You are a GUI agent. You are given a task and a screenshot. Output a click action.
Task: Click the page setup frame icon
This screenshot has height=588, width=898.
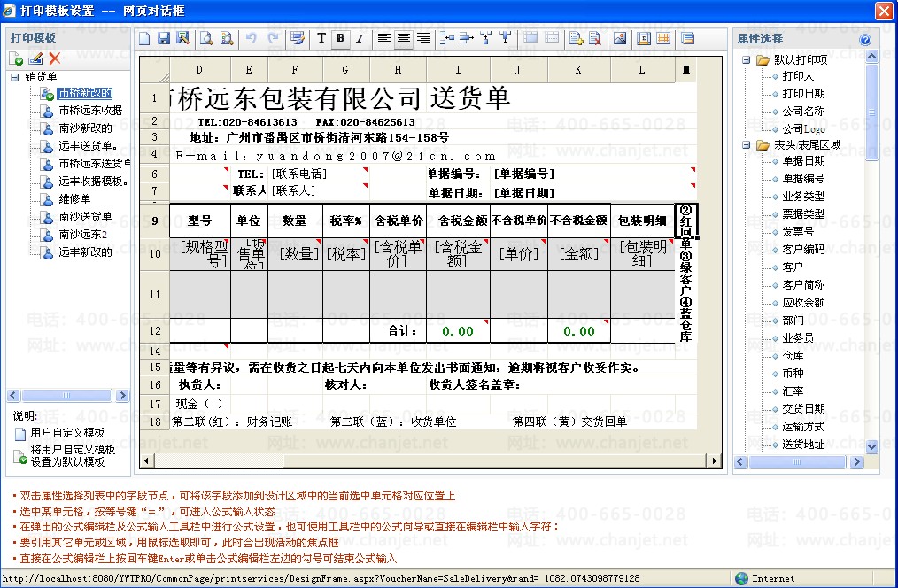pyautogui.click(x=644, y=38)
